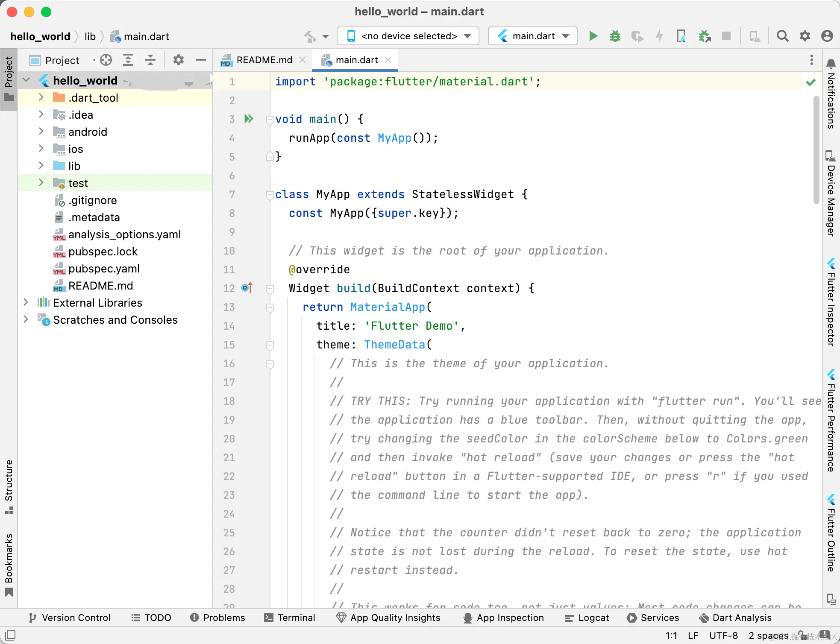Click the editor vertical scrollbar thumb

click(817, 149)
